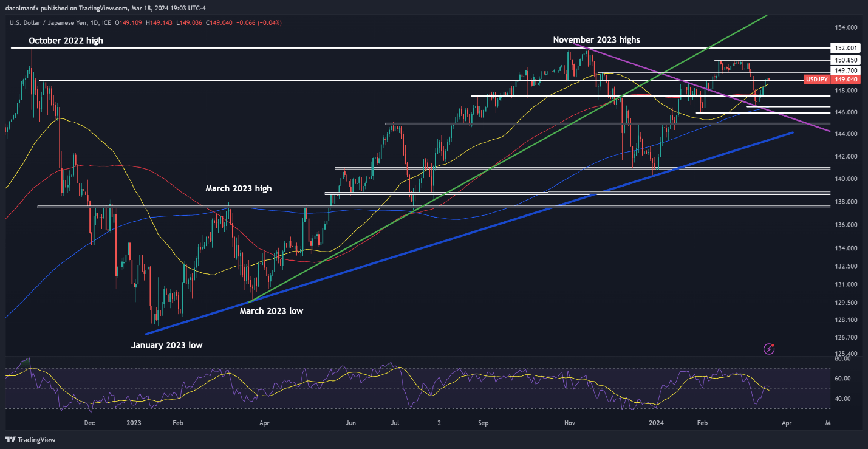Click 128.100 on the price axis
Viewport: 868px width, 449px height.
(845, 320)
